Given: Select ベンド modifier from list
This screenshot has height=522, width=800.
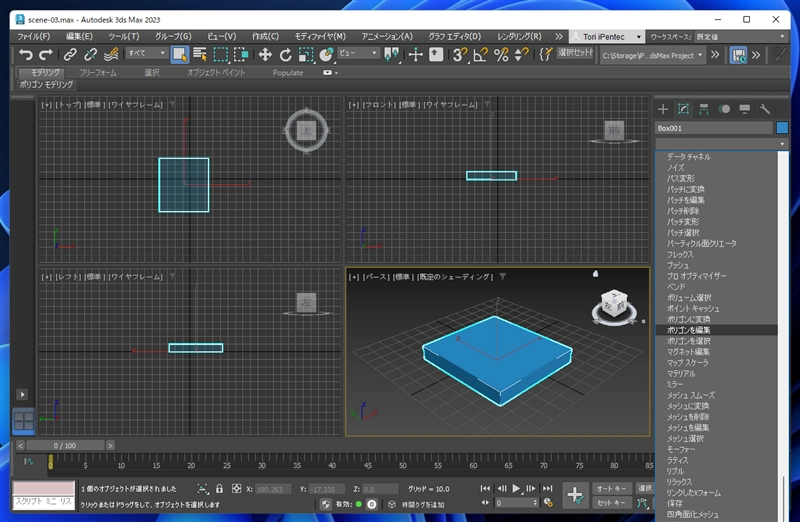Looking at the screenshot, I should [716, 287].
